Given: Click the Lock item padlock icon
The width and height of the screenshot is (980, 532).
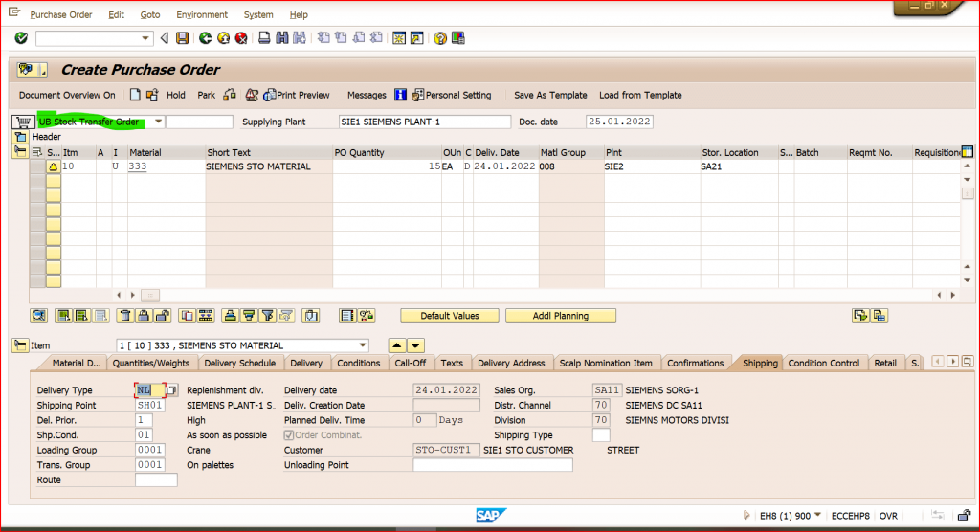Looking at the screenshot, I should click(x=144, y=316).
